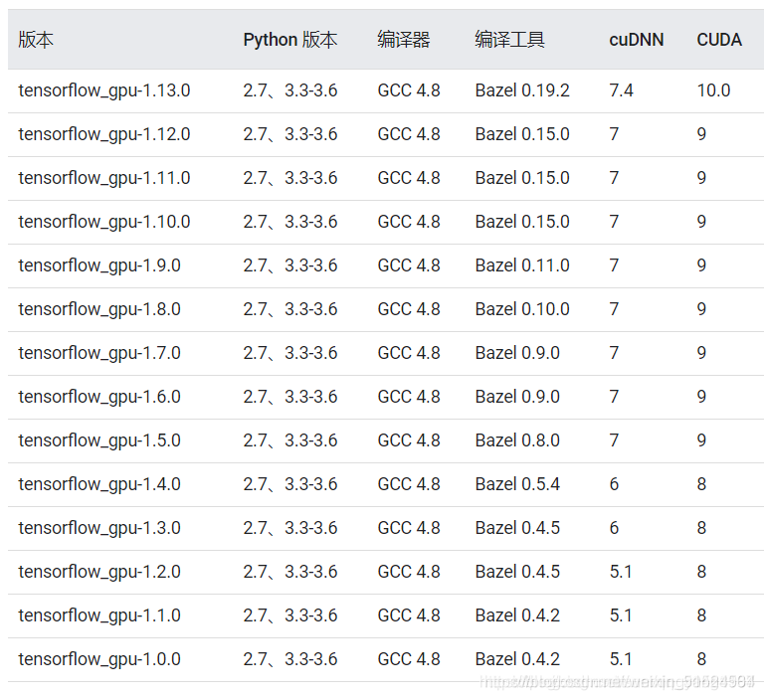Click CUDA value 9 in the 1.12.0 row

(701, 134)
